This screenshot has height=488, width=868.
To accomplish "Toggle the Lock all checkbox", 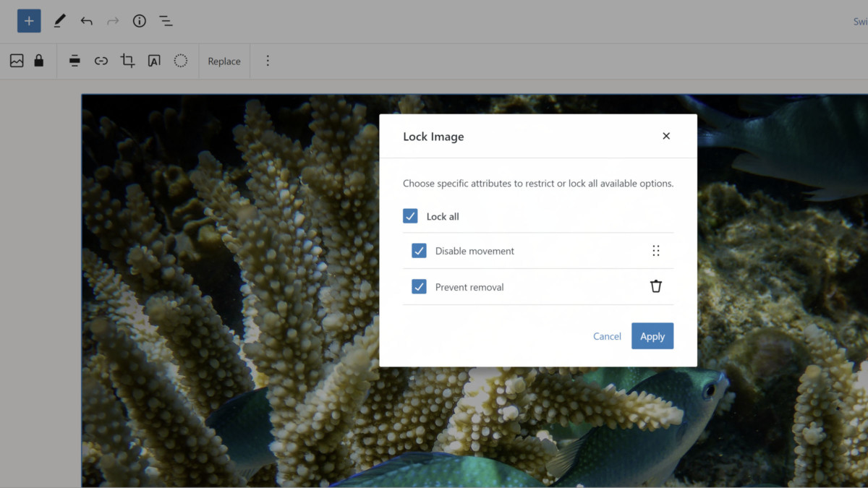I will [x=410, y=215].
